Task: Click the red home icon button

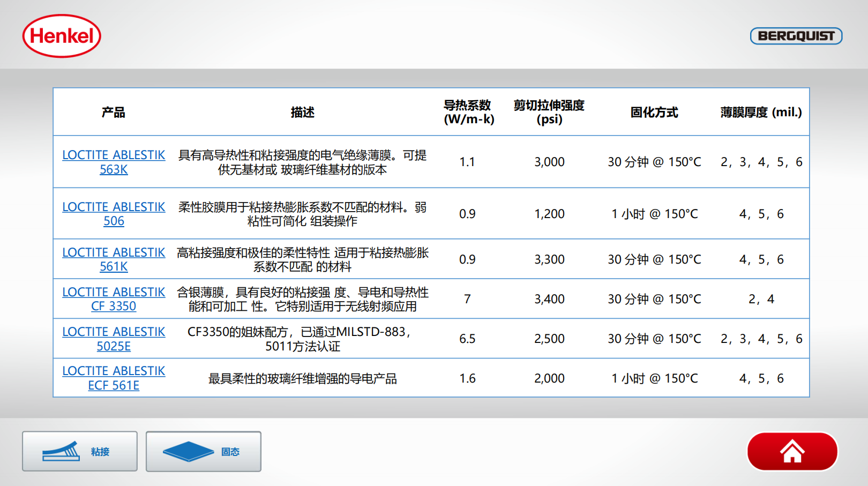Action: [x=792, y=452]
